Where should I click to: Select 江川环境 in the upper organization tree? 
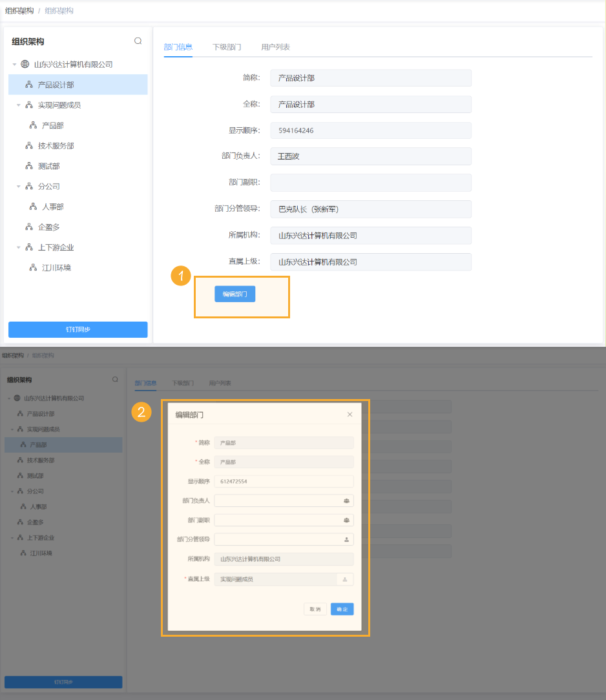tap(56, 268)
